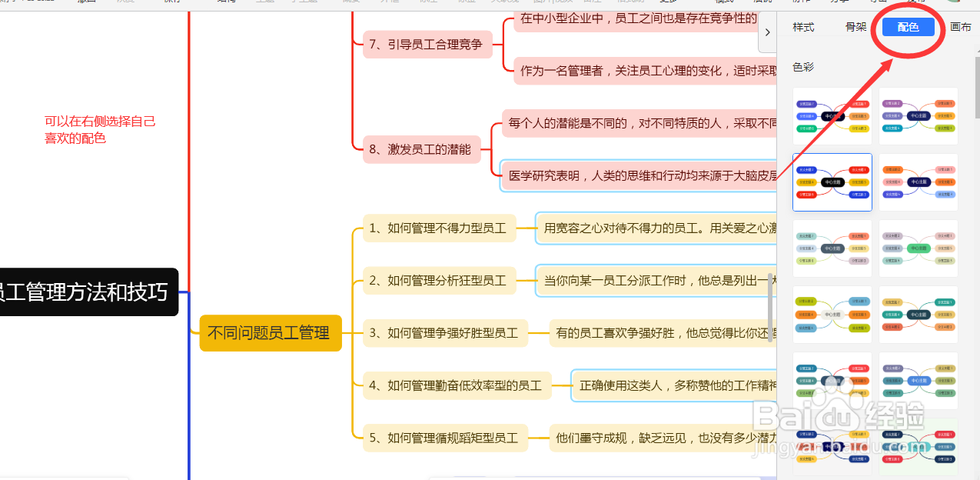Switch to the 骨架 tab
This screenshot has width=980, height=480.
click(x=855, y=27)
